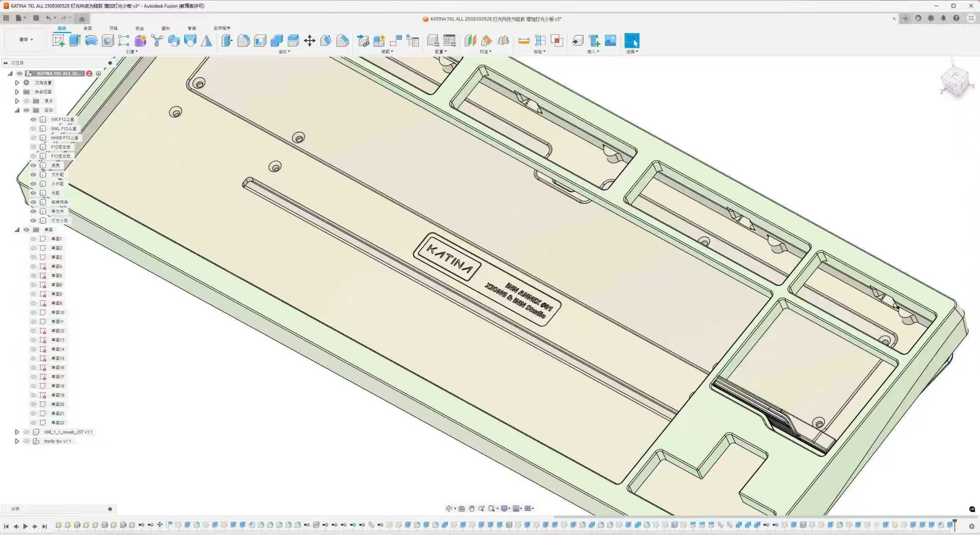Select the Create Sketch tool

pos(58,41)
